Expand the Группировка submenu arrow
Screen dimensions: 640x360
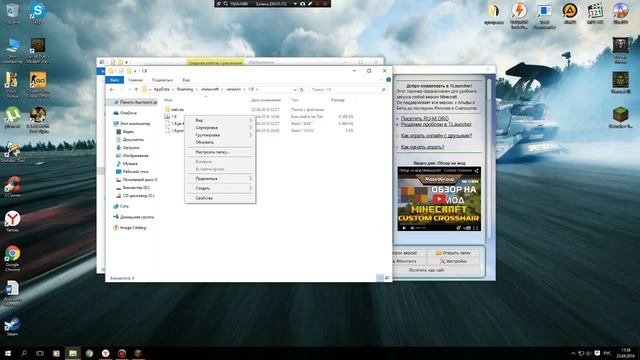click(x=251, y=135)
